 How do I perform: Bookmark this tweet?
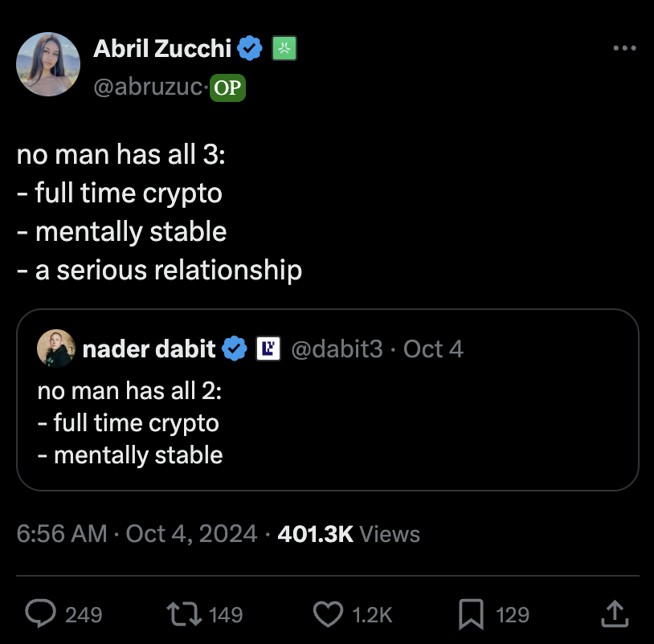(470, 614)
